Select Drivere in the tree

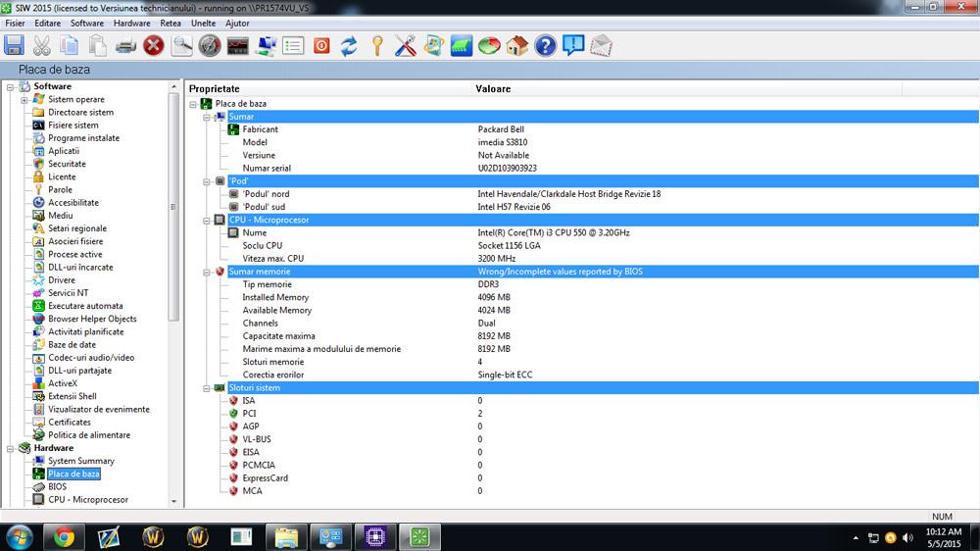(x=61, y=280)
